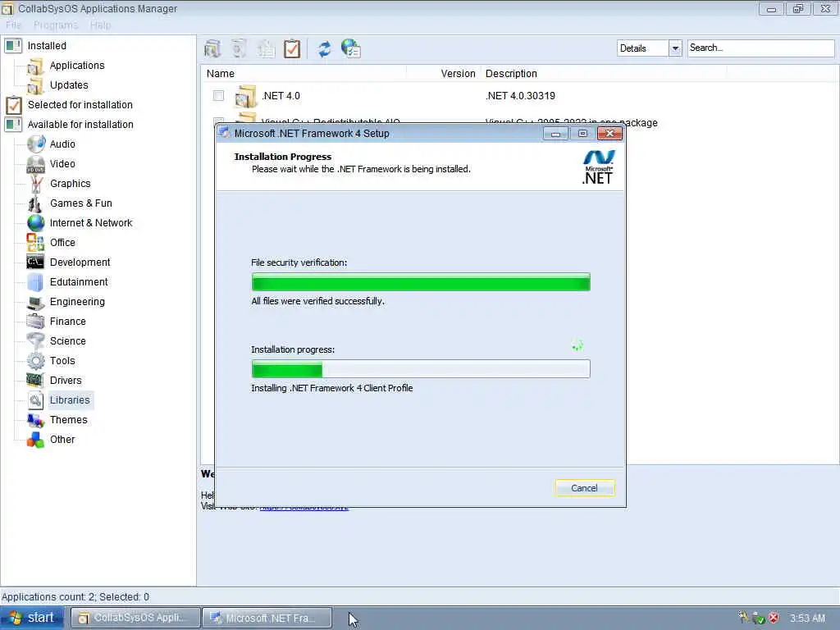Select the Libraries category label
The image size is (840, 630).
[x=70, y=400]
